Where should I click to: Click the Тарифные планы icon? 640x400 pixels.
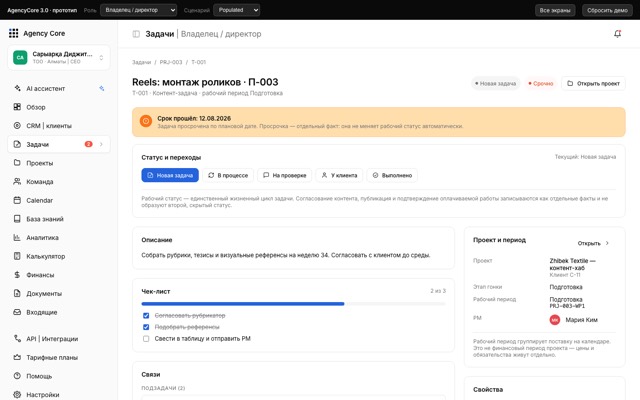coord(17,357)
